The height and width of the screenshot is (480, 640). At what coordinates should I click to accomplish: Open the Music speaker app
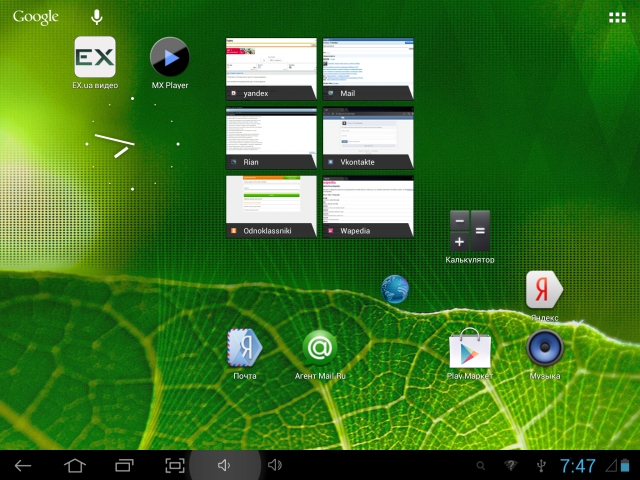pyautogui.click(x=545, y=348)
